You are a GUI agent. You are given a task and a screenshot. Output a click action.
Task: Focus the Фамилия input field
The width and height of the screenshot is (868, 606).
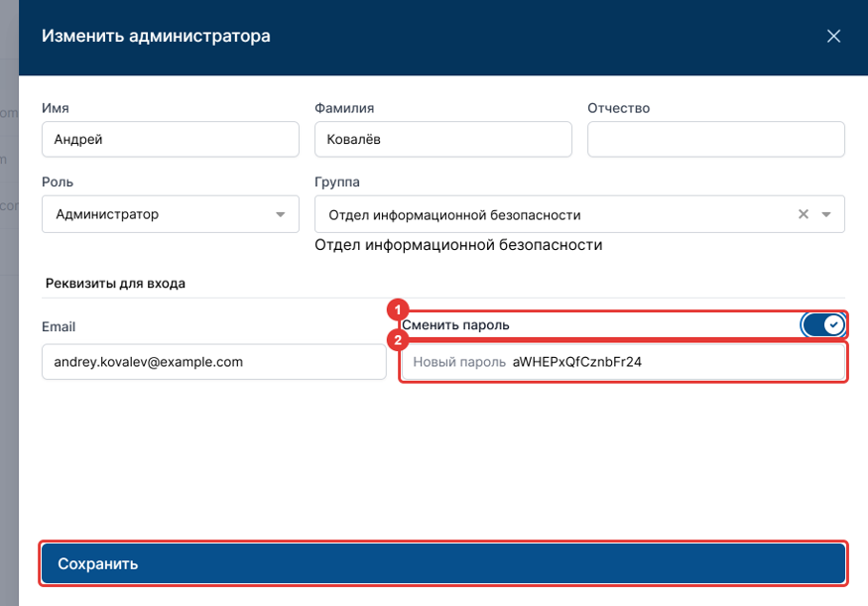442,139
